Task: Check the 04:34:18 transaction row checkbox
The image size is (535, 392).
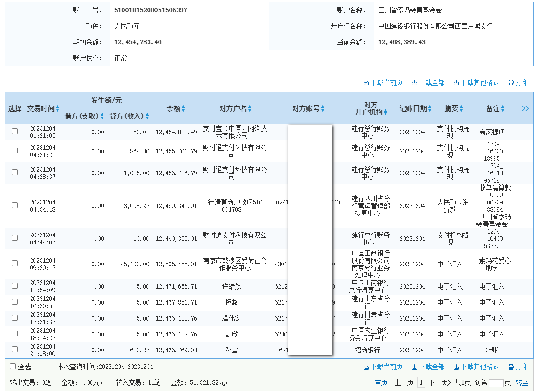Action: (x=15, y=205)
